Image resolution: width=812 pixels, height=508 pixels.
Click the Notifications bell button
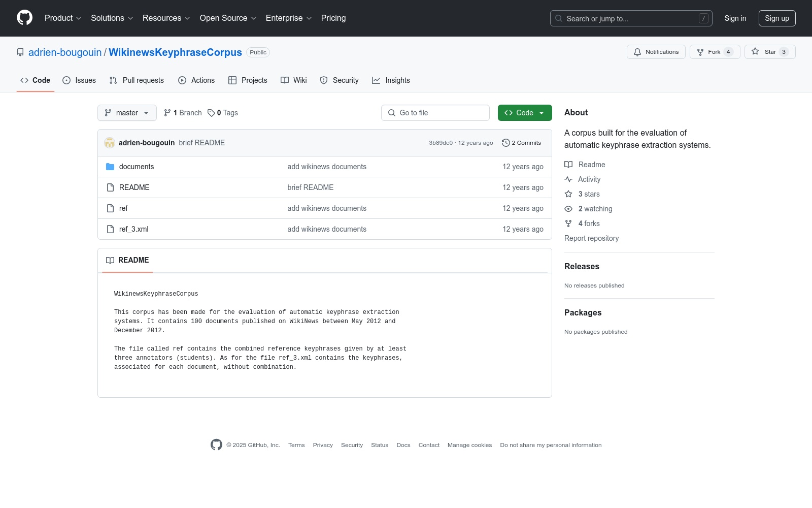pos(656,52)
